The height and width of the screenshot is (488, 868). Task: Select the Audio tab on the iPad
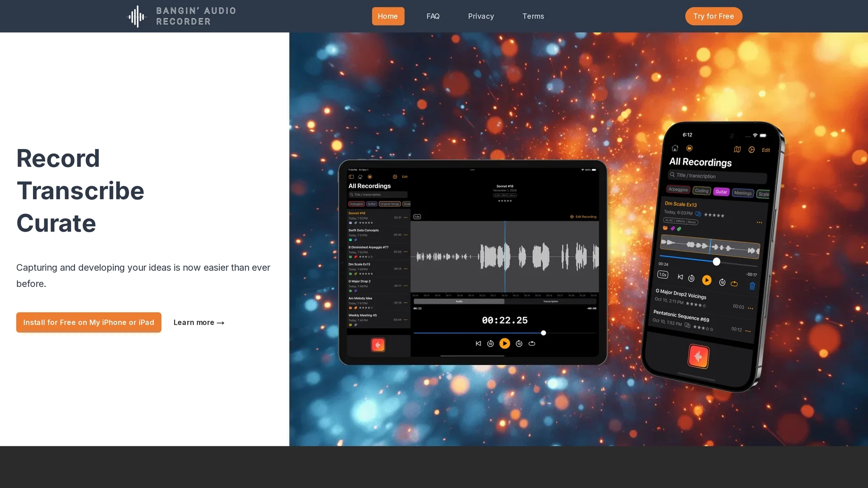pyautogui.click(x=459, y=301)
